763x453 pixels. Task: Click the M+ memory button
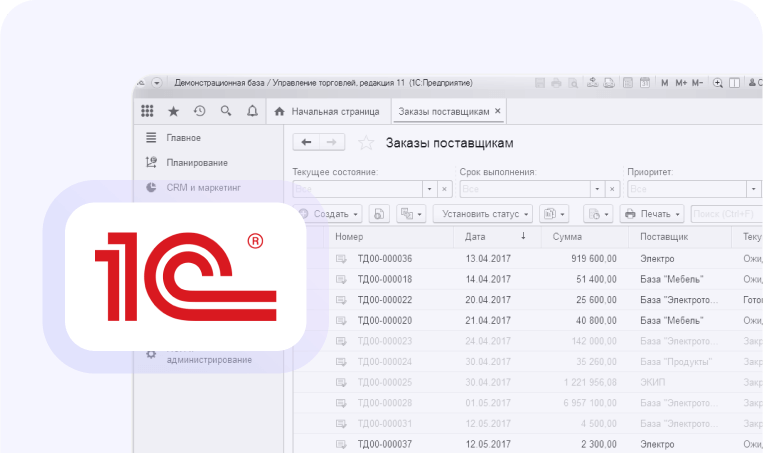(x=681, y=83)
